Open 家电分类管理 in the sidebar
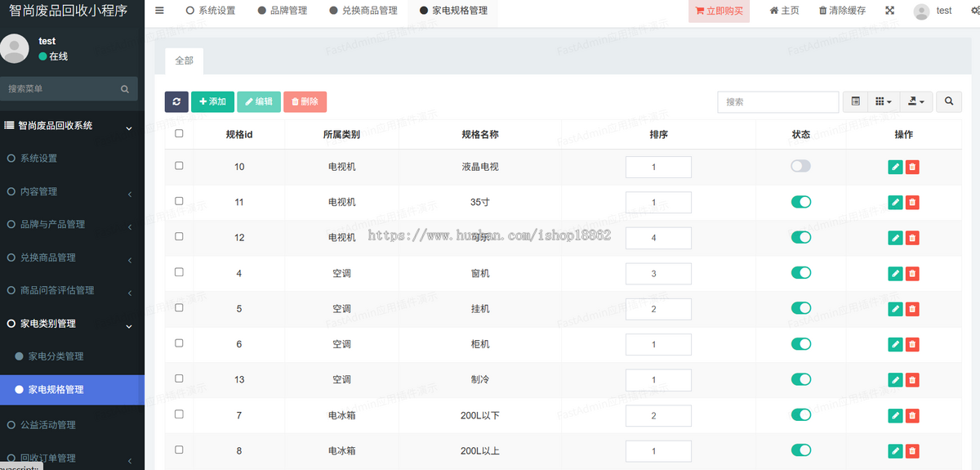This screenshot has width=980, height=470. tap(72, 356)
